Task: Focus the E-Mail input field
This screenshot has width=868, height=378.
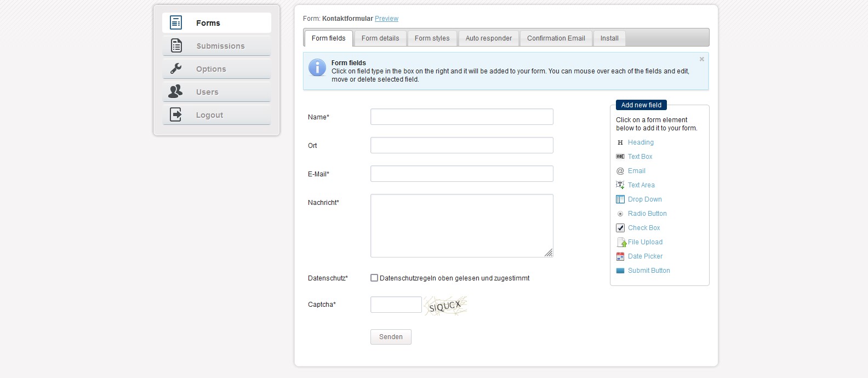Action: [462, 174]
